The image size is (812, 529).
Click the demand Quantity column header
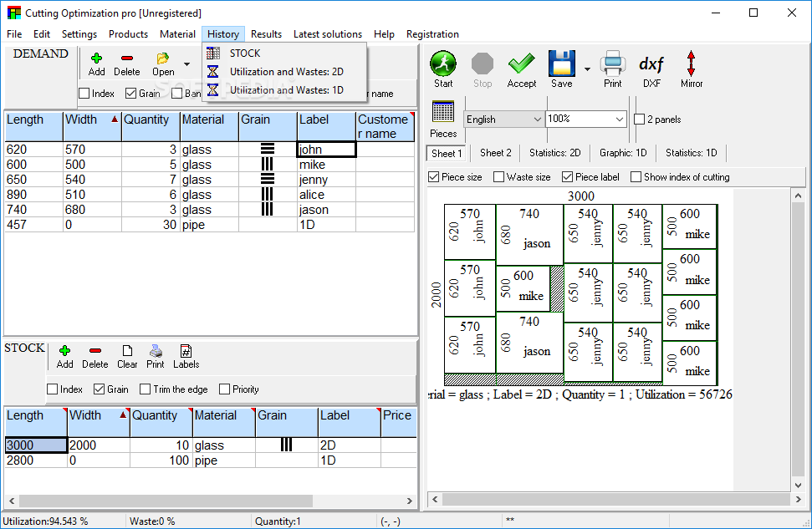pyautogui.click(x=151, y=126)
